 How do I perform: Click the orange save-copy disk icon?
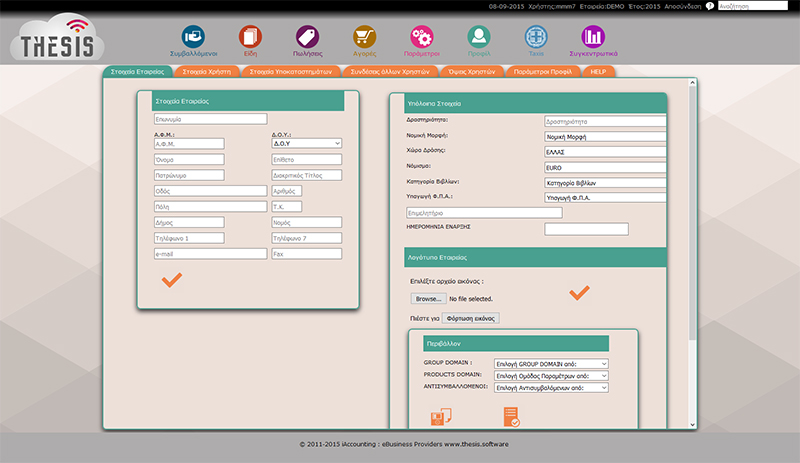tap(437, 417)
